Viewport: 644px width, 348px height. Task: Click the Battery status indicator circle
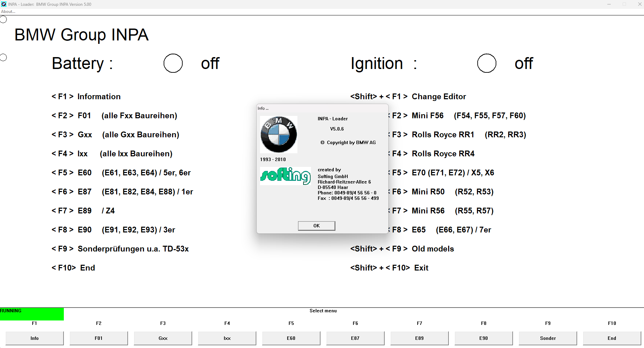click(x=173, y=63)
